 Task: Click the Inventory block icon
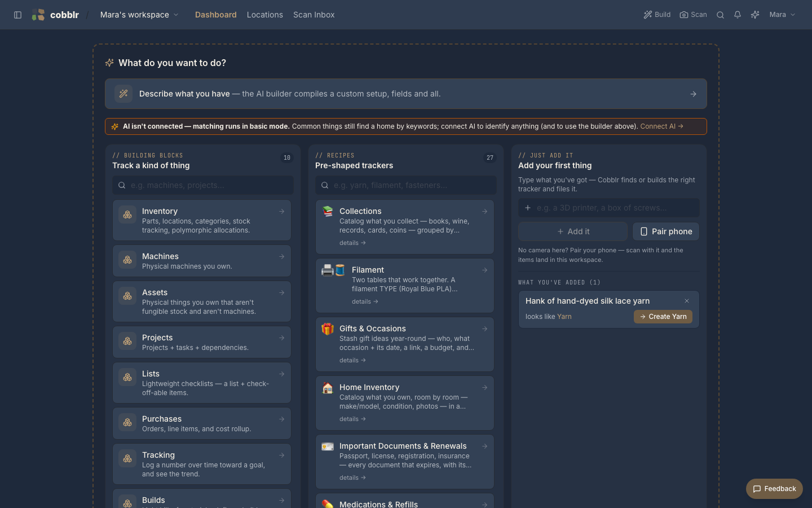pos(127,214)
